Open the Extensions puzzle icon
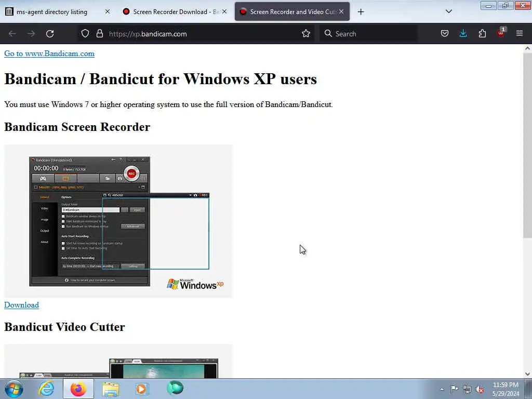Image resolution: width=532 pixels, height=399 pixels. [482, 34]
